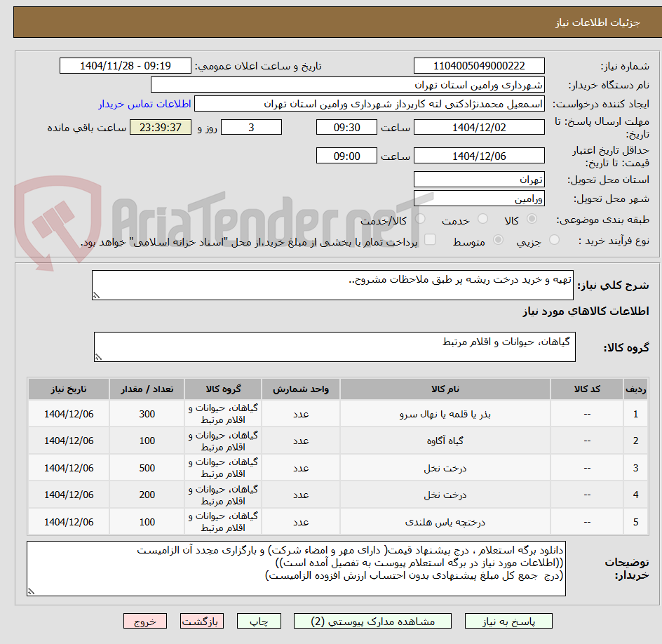Click the نام کالا column header
Image resolution: width=662 pixels, height=644 pixels.
445,389
